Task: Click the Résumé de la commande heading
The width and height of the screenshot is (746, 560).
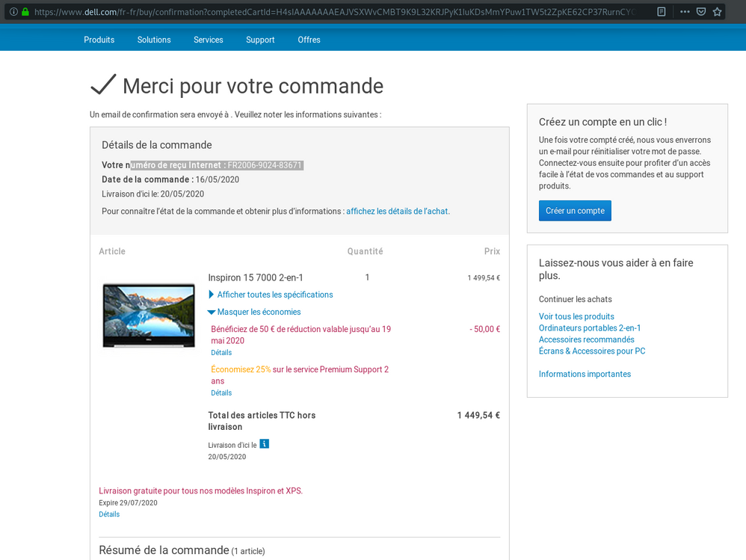Action: [164, 550]
